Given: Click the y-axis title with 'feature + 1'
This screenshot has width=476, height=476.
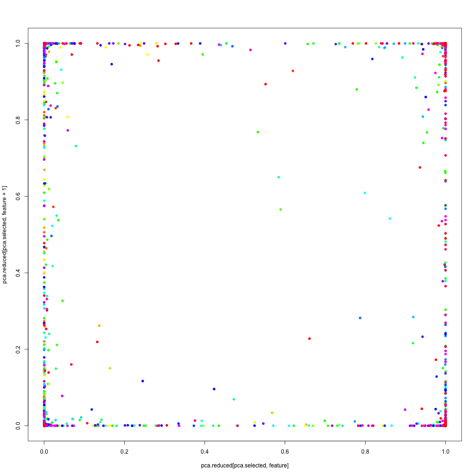Looking at the screenshot, I should pos(5,234).
